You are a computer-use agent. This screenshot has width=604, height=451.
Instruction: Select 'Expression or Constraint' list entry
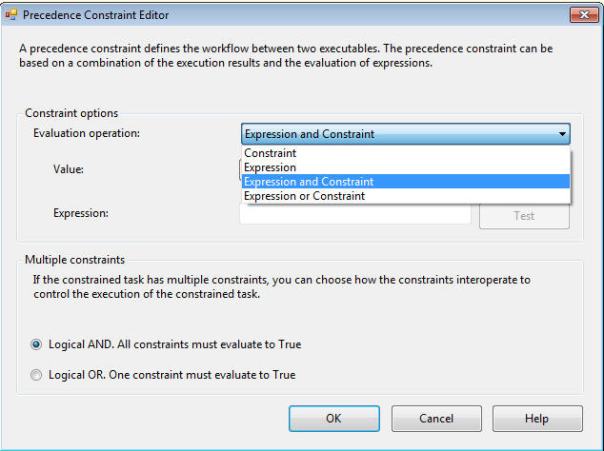[305, 196]
